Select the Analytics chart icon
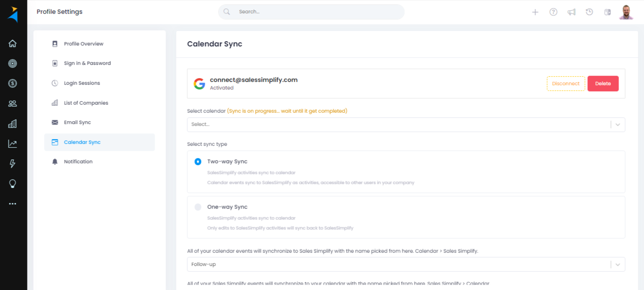The image size is (644, 290). coord(12,143)
